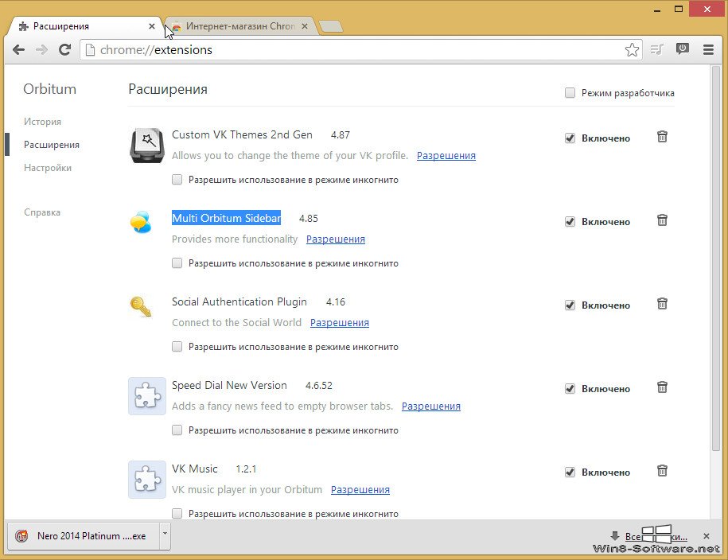This screenshot has width=728, height=560.
Task: Open История in the sidebar
Action: tap(42, 122)
